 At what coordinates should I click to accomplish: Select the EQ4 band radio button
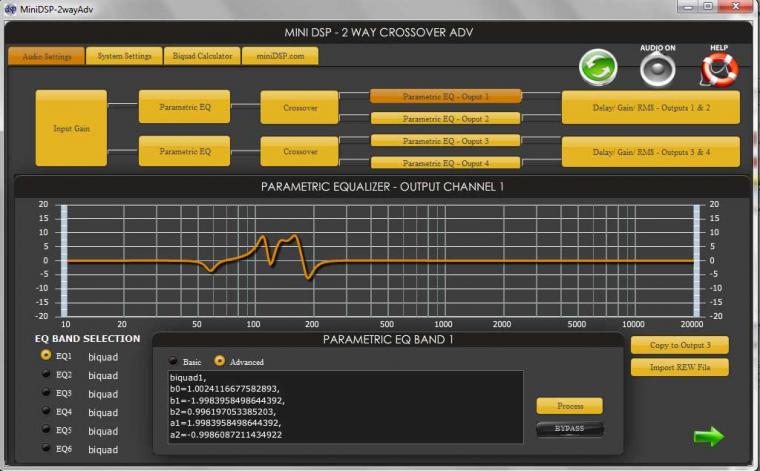pos(46,410)
